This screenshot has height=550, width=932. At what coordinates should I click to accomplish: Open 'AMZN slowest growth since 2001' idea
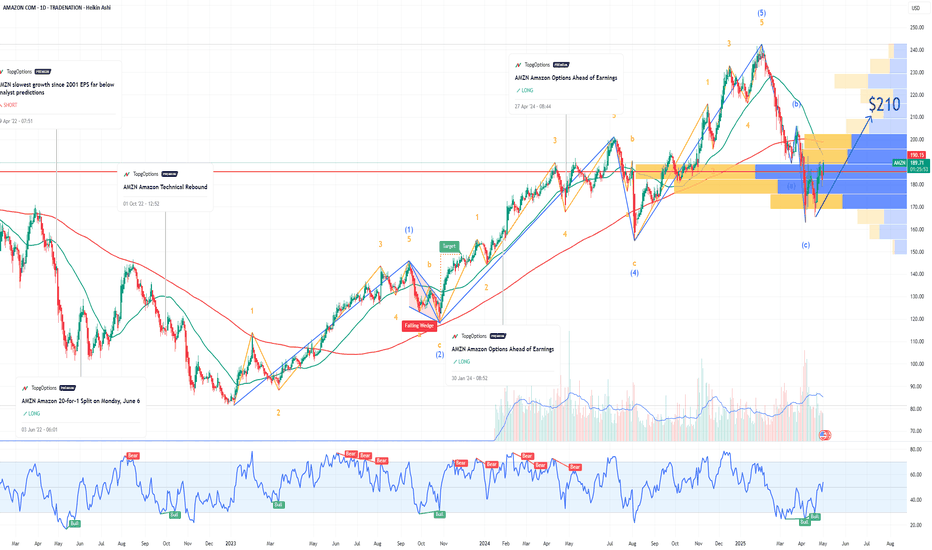57,89
